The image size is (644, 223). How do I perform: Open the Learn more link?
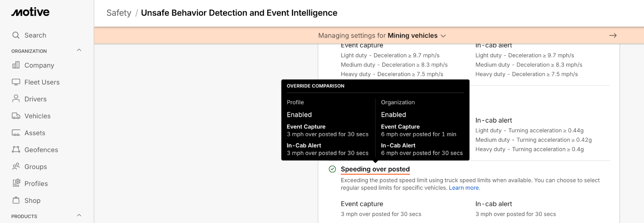[x=464, y=188]
